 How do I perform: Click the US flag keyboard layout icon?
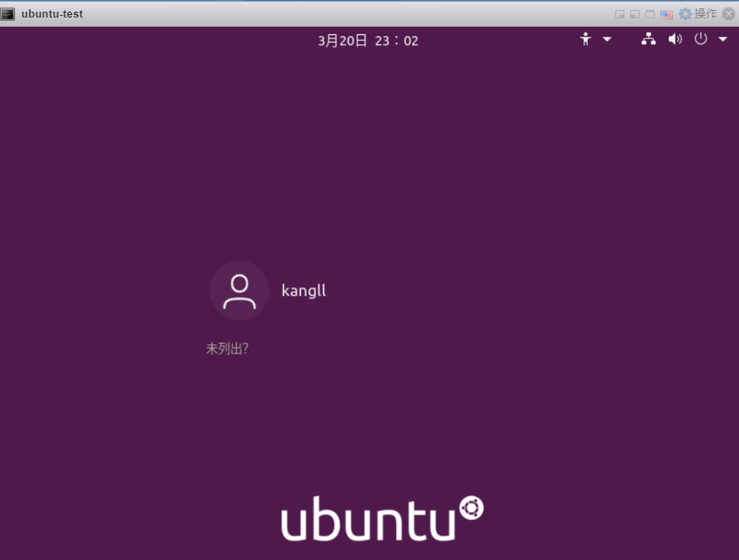(x=666, y=14)
